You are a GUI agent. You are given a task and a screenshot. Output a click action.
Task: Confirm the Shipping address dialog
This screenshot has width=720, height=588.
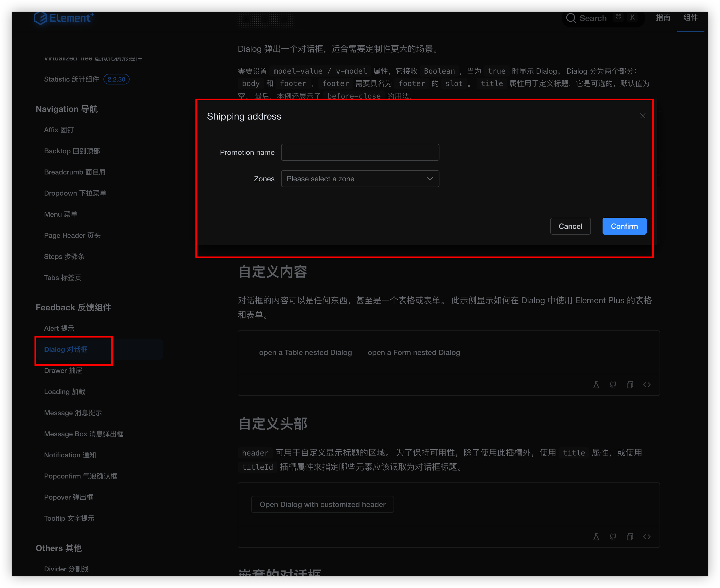pos(624,226)
